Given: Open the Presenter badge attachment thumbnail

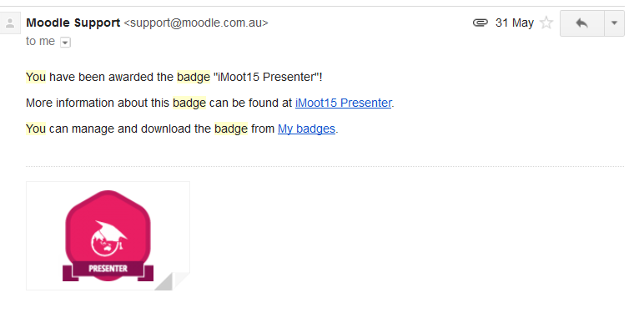Looking at the screenshot, I should [x=108, y=235].
